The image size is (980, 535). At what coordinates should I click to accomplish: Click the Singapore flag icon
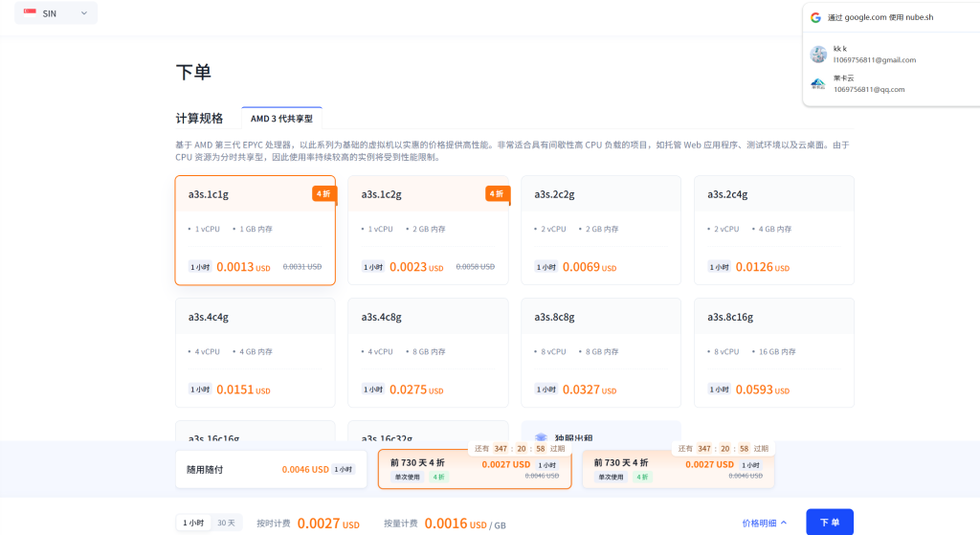pos(30,13)
